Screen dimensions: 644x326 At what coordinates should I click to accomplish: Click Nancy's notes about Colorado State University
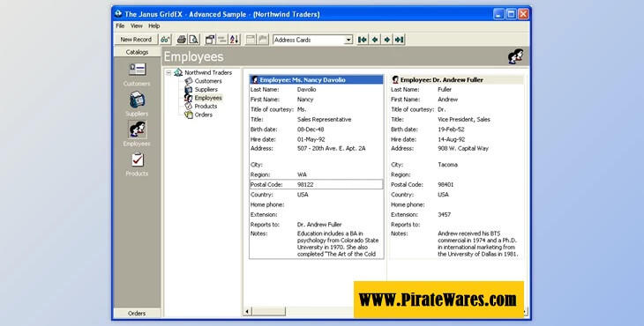click(x=338, y=243)
